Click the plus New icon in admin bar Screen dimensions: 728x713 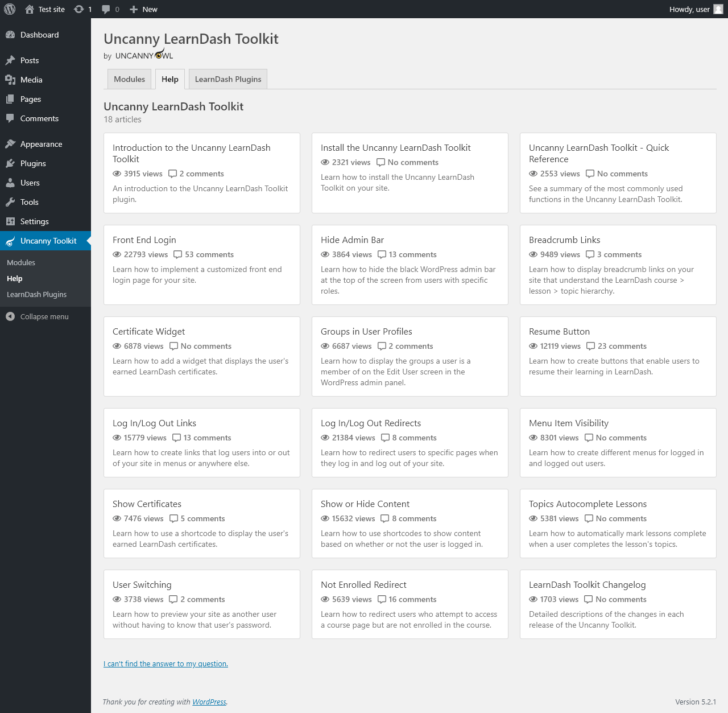(134, 9)
